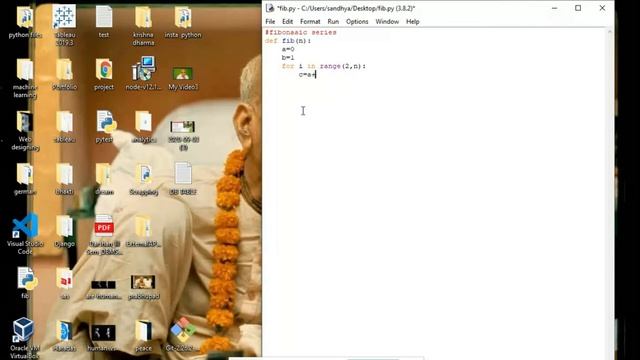The image size is (640, 360).
Task: Click the 'for i in range(2,n):' line
Action: [x=324, y=66]
